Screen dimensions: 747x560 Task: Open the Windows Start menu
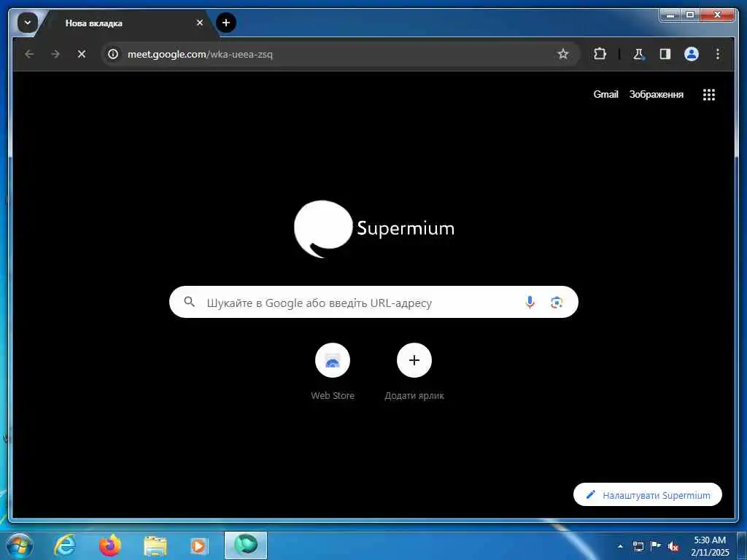(x=20, y=545)
